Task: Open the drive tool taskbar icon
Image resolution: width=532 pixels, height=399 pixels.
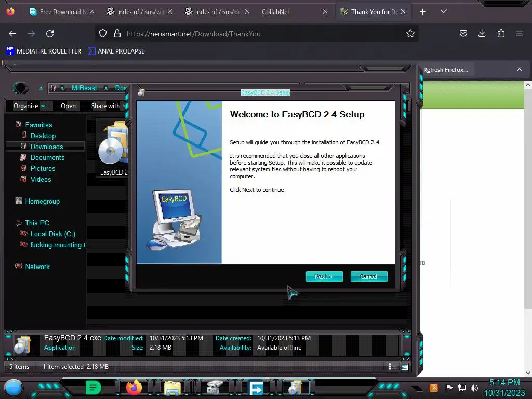Action: coord(214,388)
